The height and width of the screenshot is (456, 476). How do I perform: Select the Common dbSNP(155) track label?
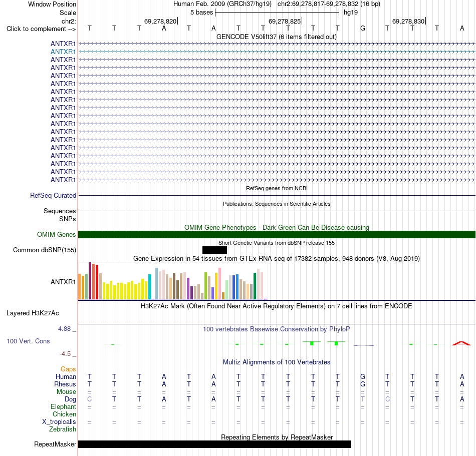[x=44, y=250]
